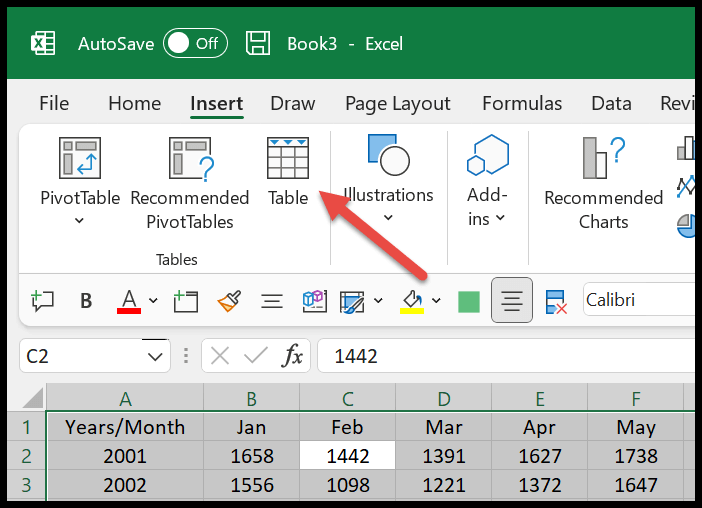Insert 3D models icon

click(315, 300)
